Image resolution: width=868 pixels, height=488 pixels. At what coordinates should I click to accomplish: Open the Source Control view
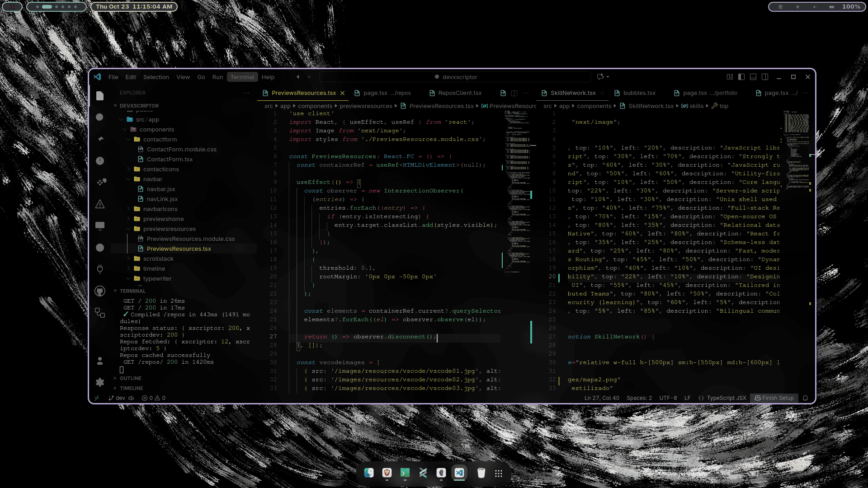[100, 139]
